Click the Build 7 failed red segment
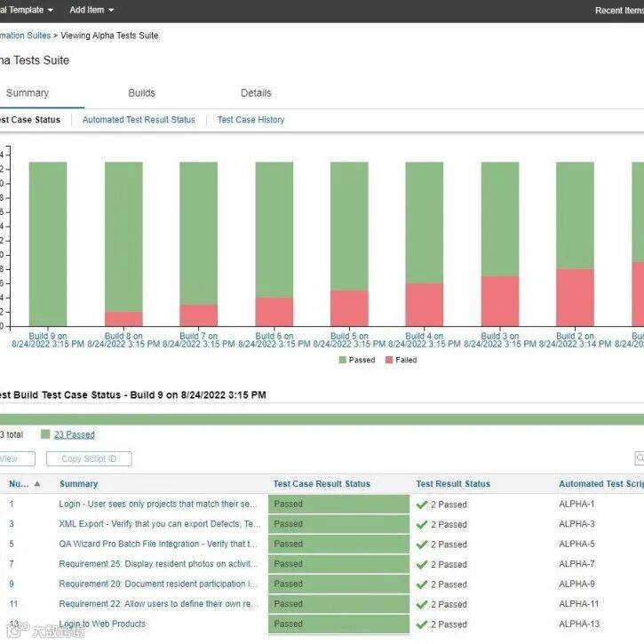This screenshot has height=644, width=644. 199,315
